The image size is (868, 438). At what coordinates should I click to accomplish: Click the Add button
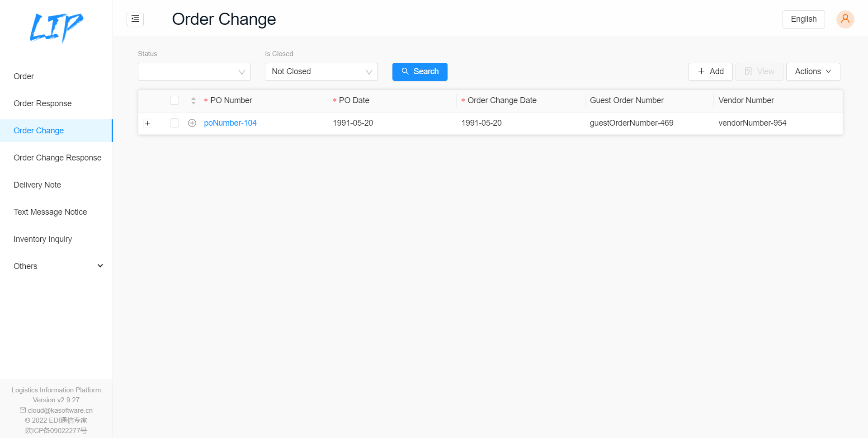(710, 72)
